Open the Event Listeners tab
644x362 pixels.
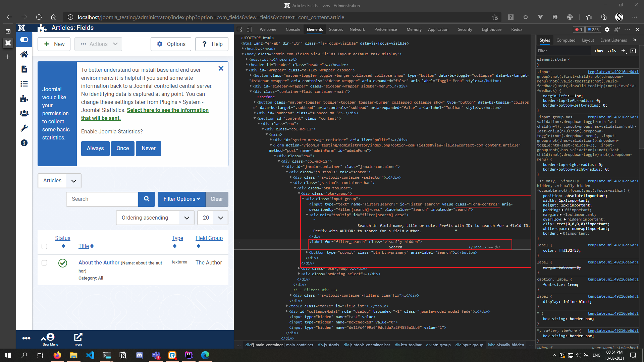[x=613, y=40]
